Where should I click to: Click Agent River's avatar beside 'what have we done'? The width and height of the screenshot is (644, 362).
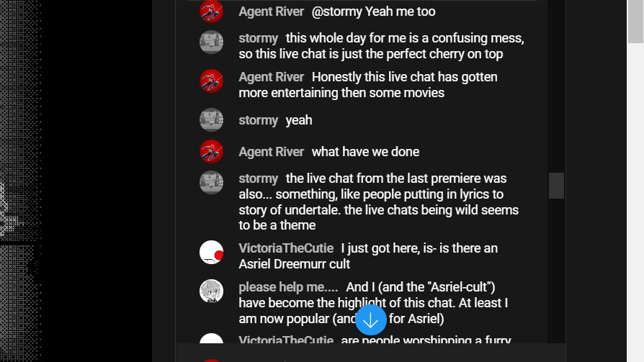212,151
